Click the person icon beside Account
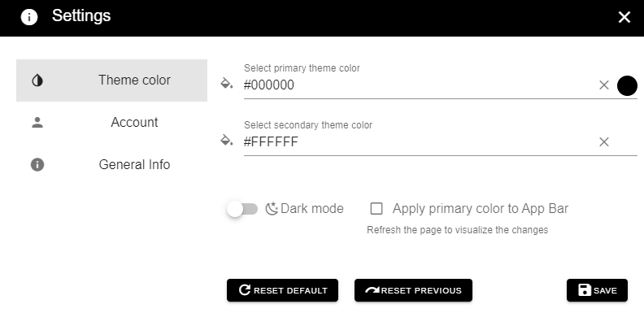This screenshot has height=313, width=644. [x=37, y=123]
